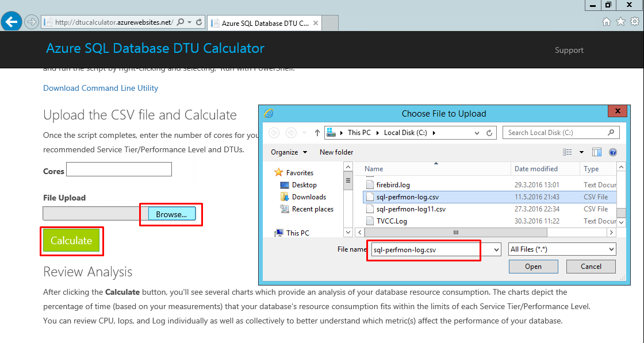644x343 pixels.
Task: Click the file list scroll down arrow
Action: point(621,222)
